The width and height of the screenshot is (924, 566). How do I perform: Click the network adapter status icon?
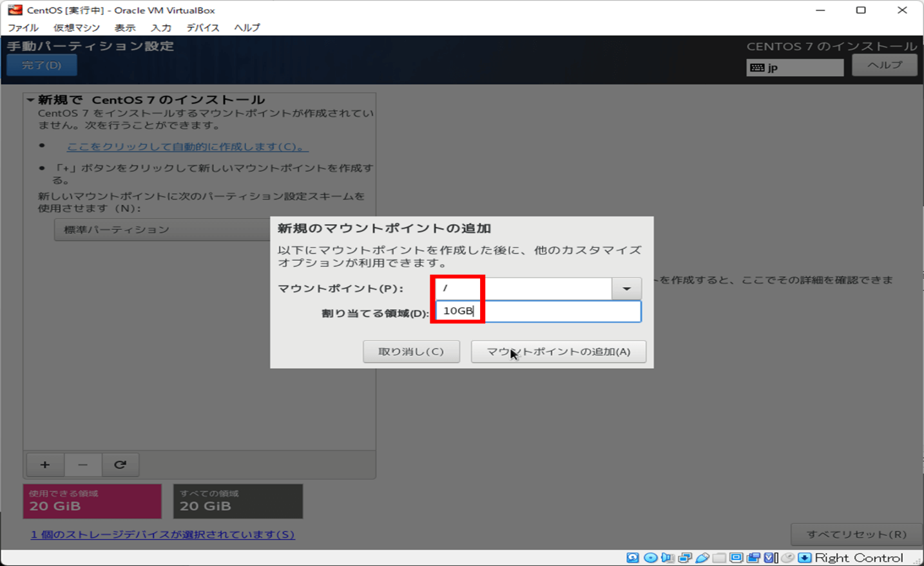[x=685, y=558]
